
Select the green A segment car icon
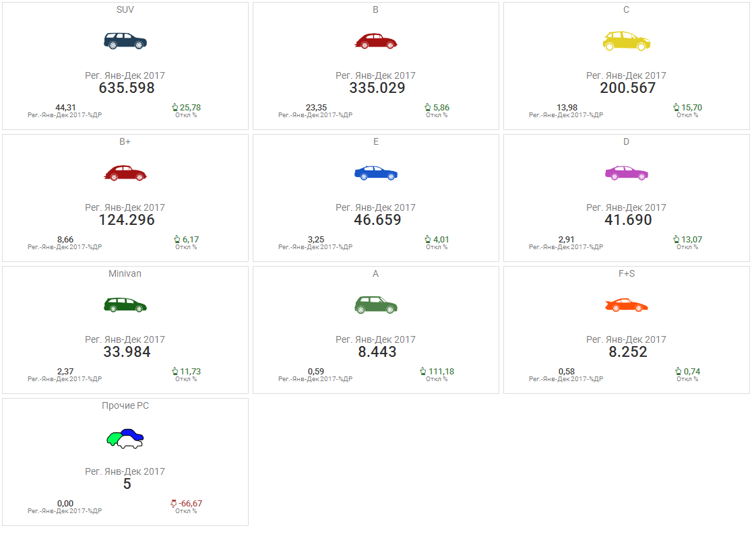pyautogui.click(x=376, y=304)
